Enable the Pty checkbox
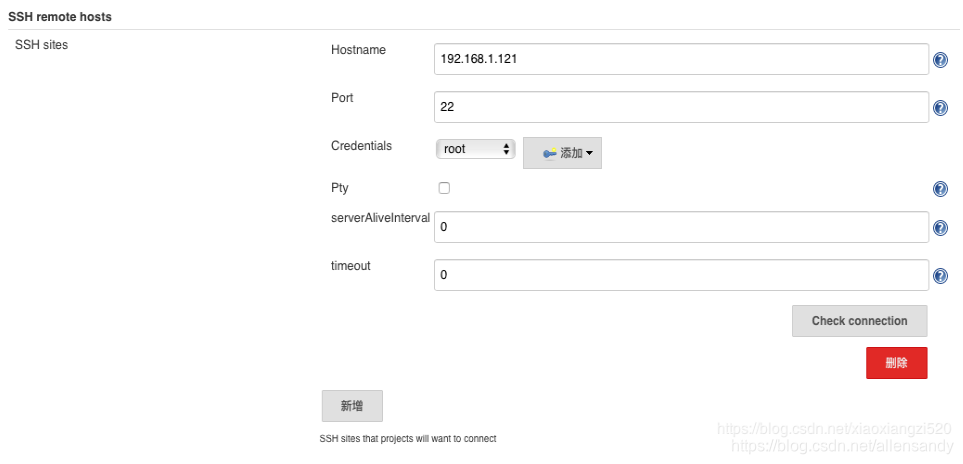The width and height of the screenshot is (963, 464). pyautogui.click(x=444, y=188)
